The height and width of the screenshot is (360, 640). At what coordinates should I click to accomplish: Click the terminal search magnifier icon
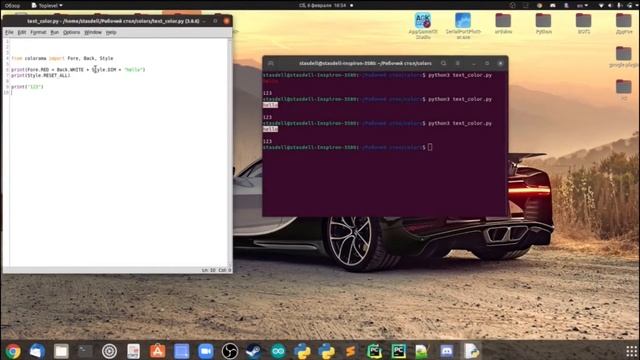point(443,63)
